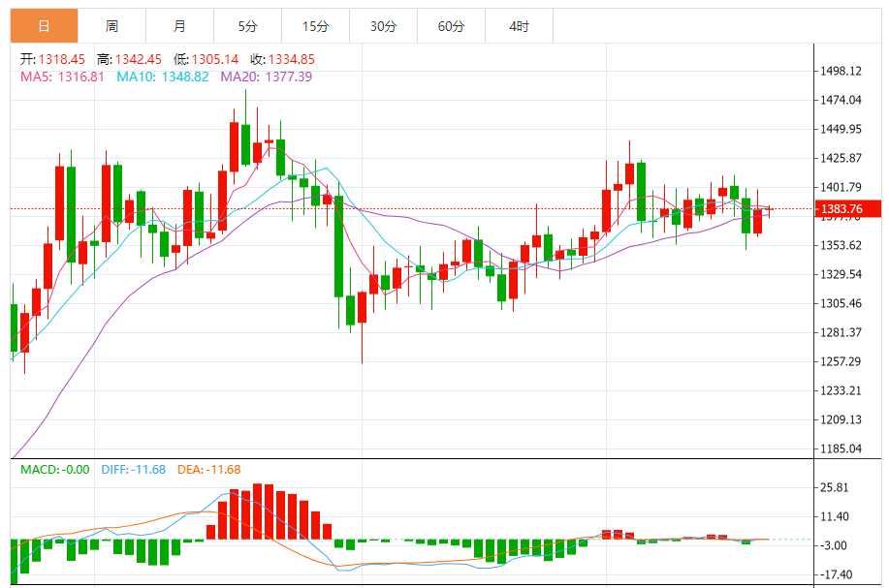
Task: Click the open price 开:1318.45
Action: (52, 59)
